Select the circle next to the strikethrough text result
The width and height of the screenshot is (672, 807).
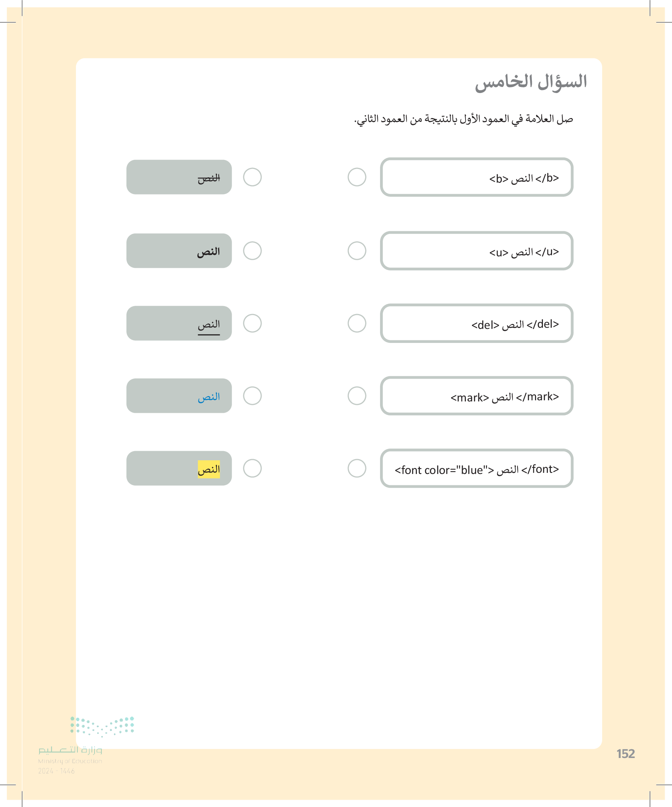pyautogui.click(x=252, y=177)
